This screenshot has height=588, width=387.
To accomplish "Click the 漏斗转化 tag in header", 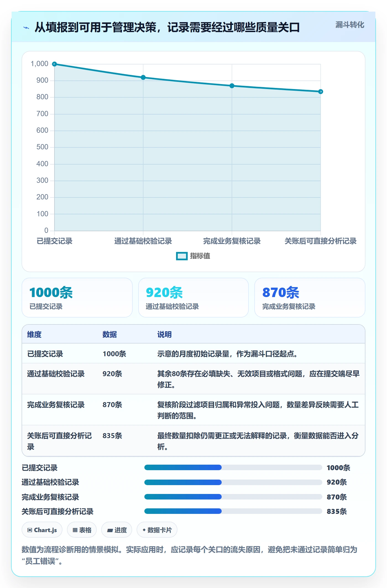I will pos(350,25).
